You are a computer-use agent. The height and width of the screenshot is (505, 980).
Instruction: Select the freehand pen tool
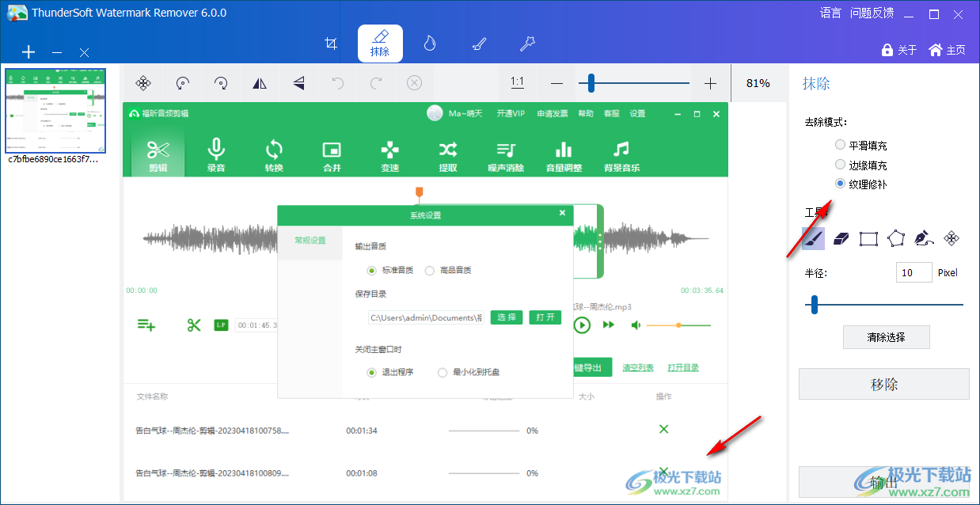click(x=924, y=238)
